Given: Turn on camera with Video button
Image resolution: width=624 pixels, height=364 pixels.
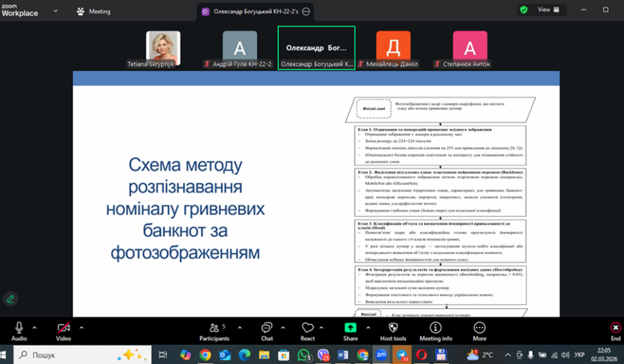Looking at the screenshot, I should point(63,327).
